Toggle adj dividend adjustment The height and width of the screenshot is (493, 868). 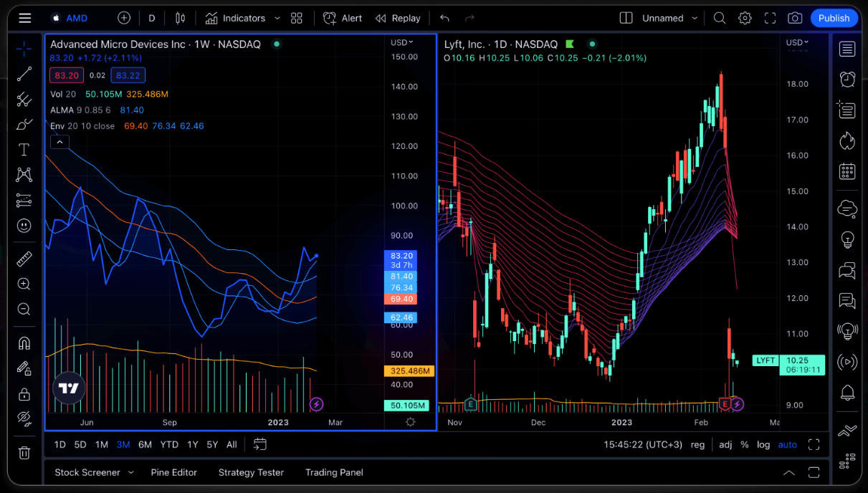725,444
